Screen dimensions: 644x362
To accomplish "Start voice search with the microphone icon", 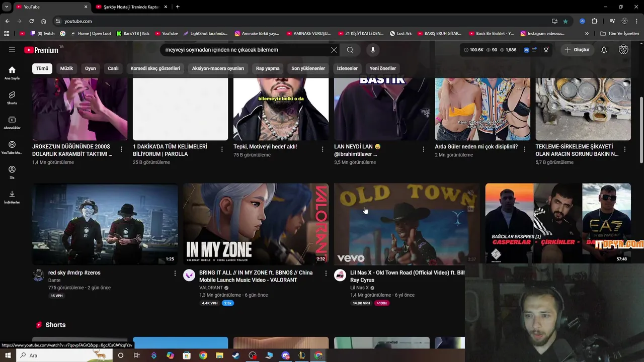I will point(373,50).
